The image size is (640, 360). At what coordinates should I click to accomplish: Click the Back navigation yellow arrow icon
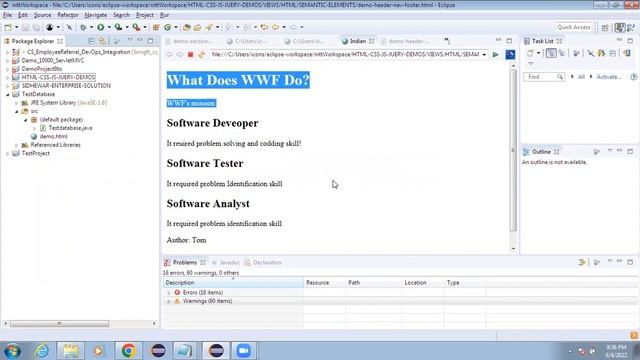276,27
